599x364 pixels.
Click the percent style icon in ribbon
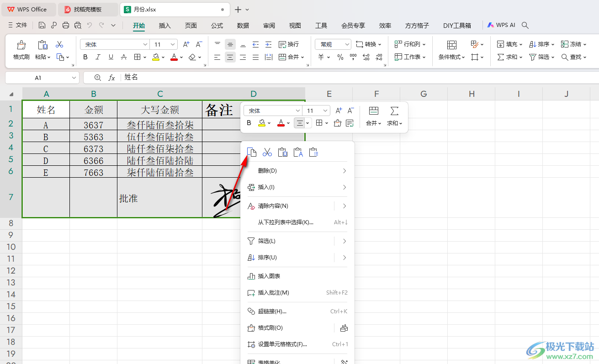pyautogui.click(x=340, y=57)
